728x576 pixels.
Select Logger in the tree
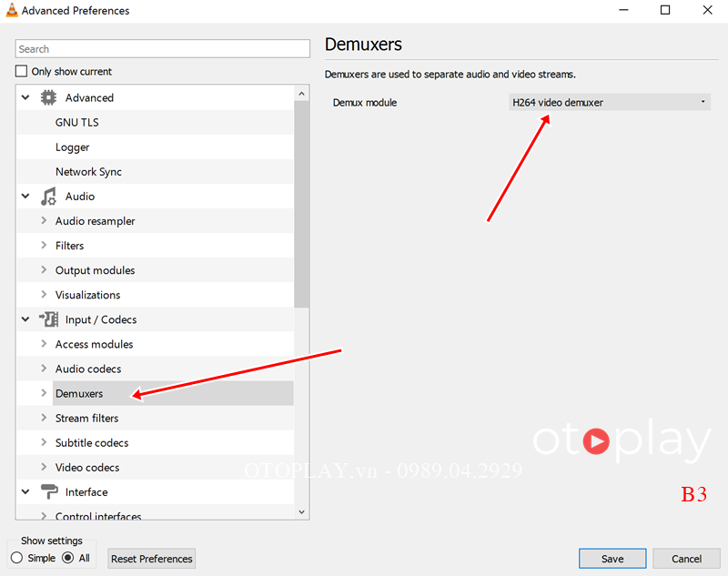click(x=72, y=147)
